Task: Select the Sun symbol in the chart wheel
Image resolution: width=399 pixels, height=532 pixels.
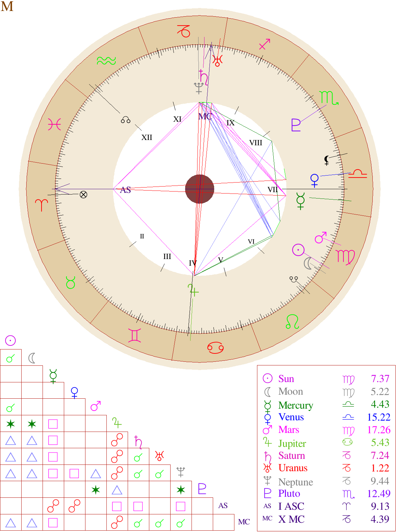Action: tap(298, 250)
